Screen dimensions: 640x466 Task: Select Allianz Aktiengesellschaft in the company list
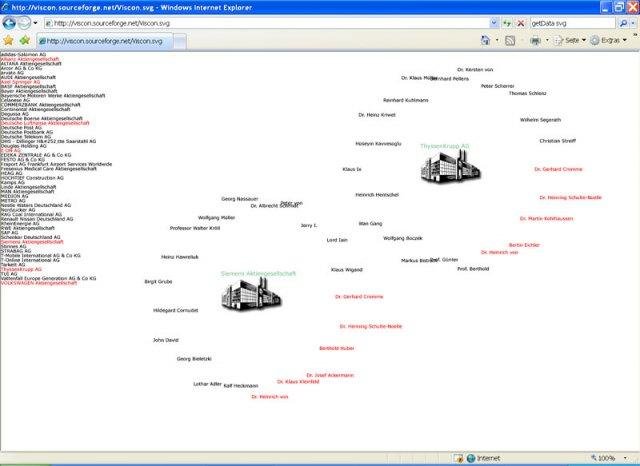pyautogui.click(x=30, y=59)
